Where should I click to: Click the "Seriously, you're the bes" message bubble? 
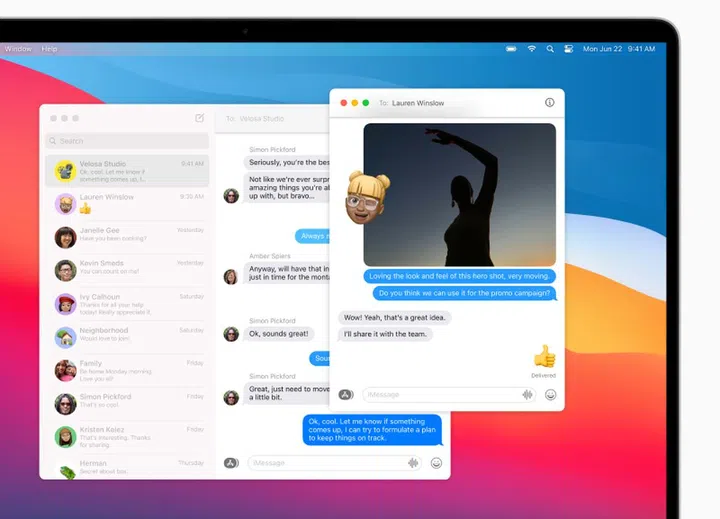[287, 162]
